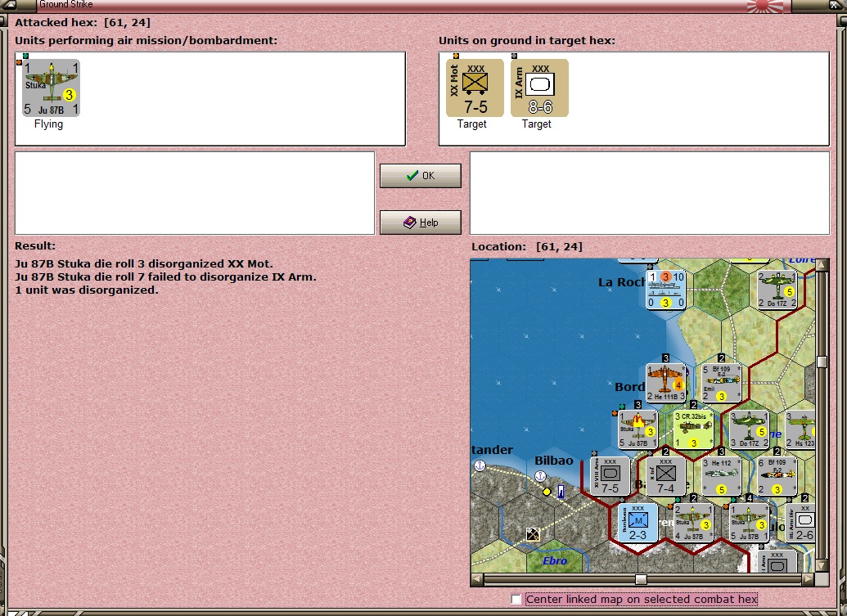Click the Arm Div 2-6 division counter

point(800,522)
